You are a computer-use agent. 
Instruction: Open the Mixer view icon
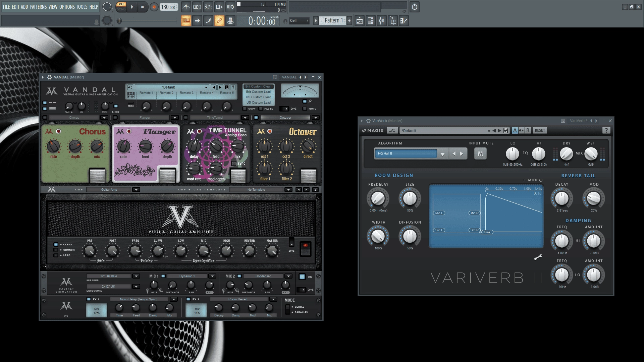tap(382, 21)
